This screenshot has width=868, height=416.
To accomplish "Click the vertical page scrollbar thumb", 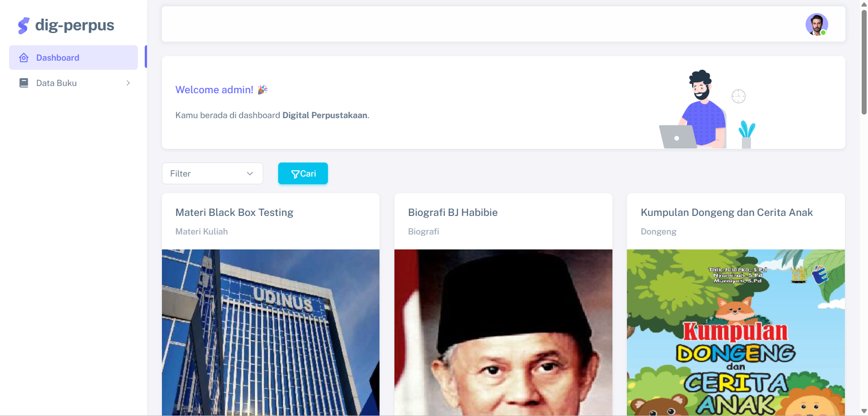I will pyautogui.click(x=864, y=62).
